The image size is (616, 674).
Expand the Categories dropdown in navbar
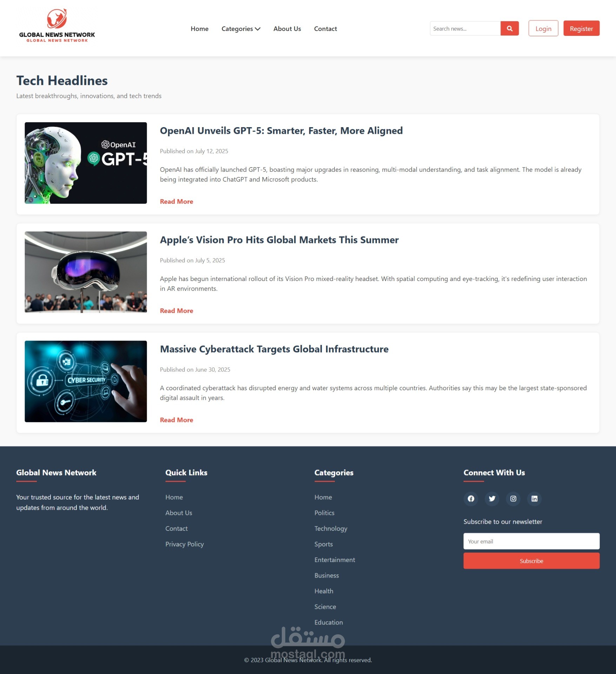241,29
